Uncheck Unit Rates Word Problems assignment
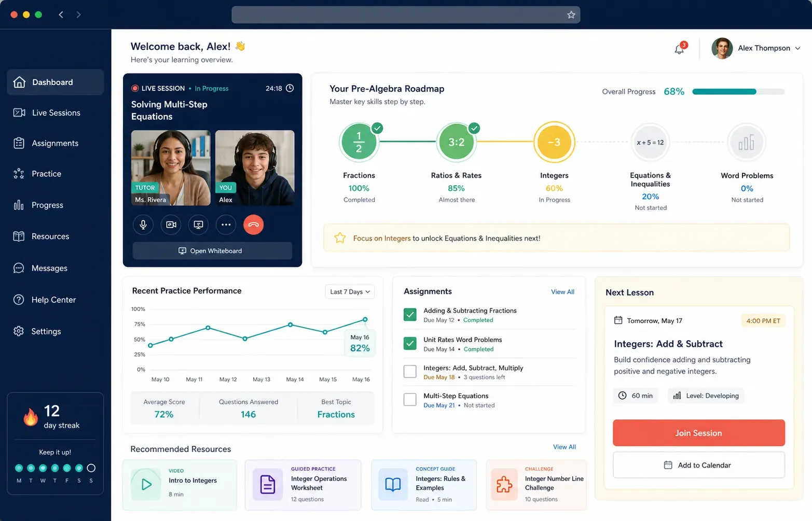The image size is (812, 521). click(410, 343)
